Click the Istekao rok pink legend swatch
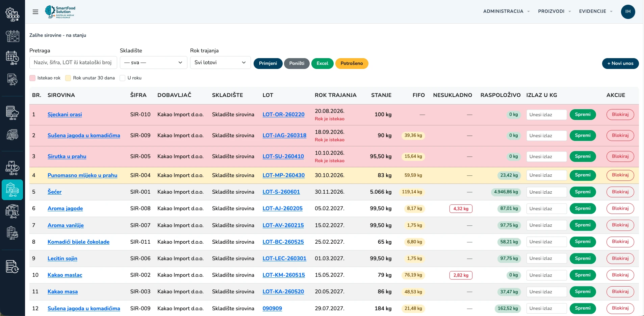 pyautogui.click(x=32, y=78)
